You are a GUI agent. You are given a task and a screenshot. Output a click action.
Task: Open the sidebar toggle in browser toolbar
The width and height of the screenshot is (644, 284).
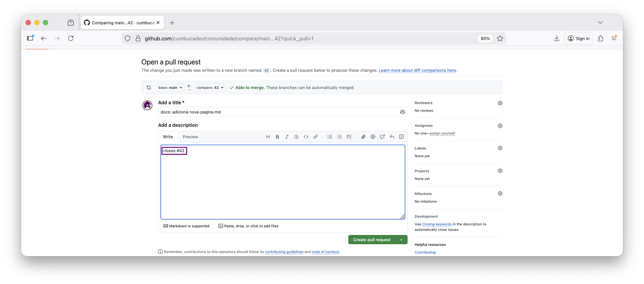(30, 38)
